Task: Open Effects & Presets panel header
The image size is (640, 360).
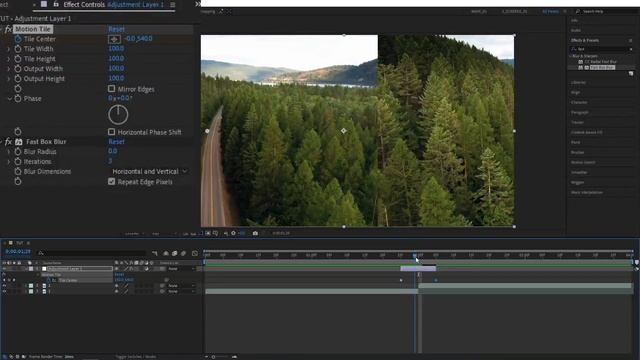Action: [585, 40]
